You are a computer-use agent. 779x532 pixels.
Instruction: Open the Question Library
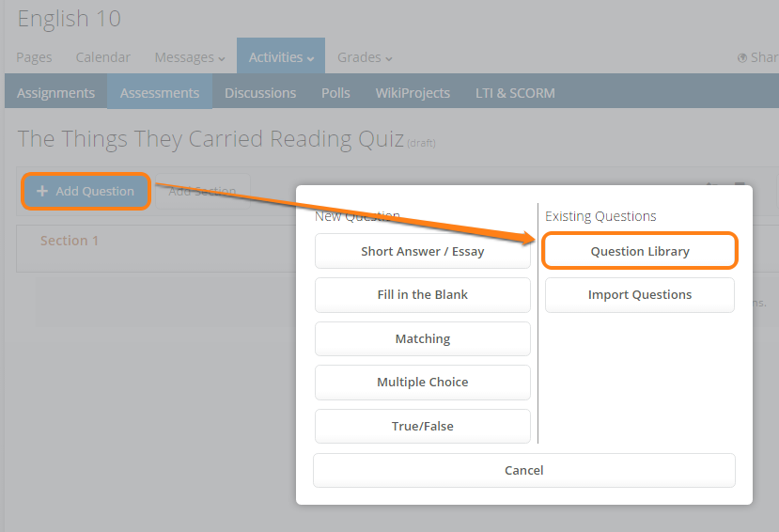(x=640, y=251)
